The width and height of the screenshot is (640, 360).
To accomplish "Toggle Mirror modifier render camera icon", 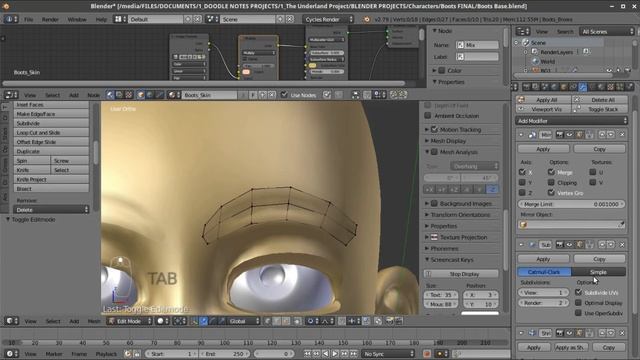I will click(x=560, y=134).
